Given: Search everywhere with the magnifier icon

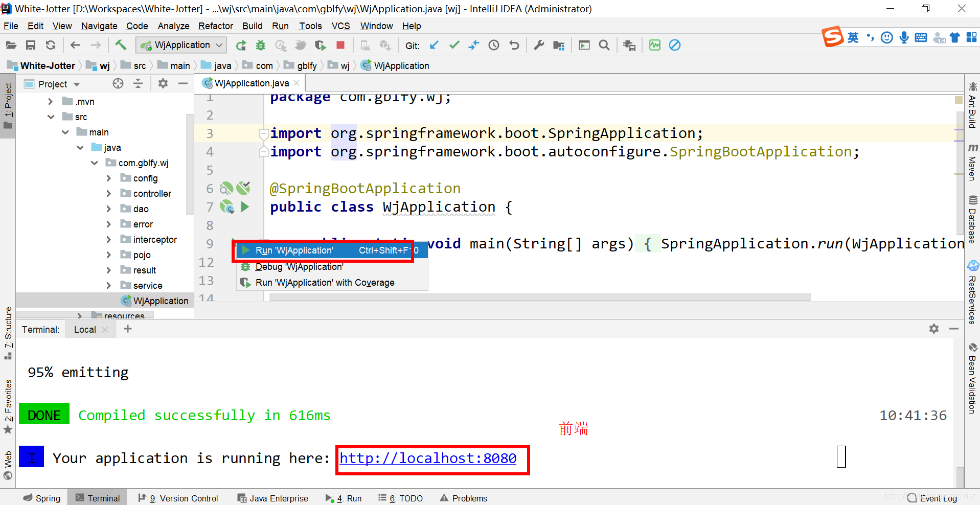Looking at the screenshot, I should coord(604,45).
